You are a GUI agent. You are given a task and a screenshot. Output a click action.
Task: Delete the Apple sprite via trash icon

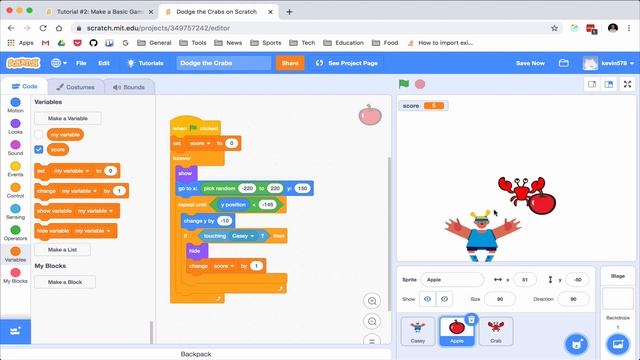tap(471, 320)
